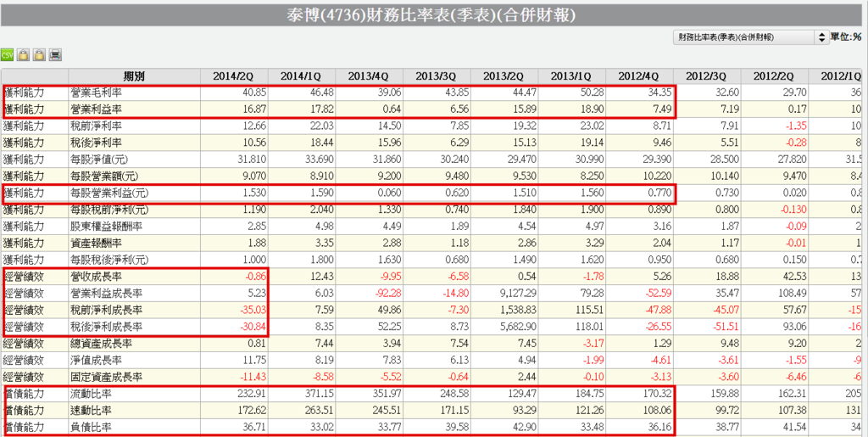Click the 371.15 value in 流動比率 row
The width and height of the screenshot is (868, 437).
tap(319, 394)
